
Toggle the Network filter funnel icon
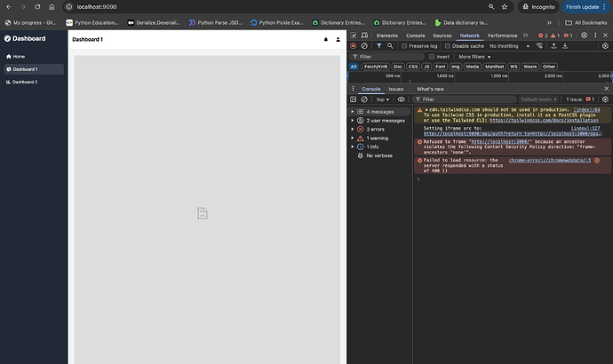point(378,45)
